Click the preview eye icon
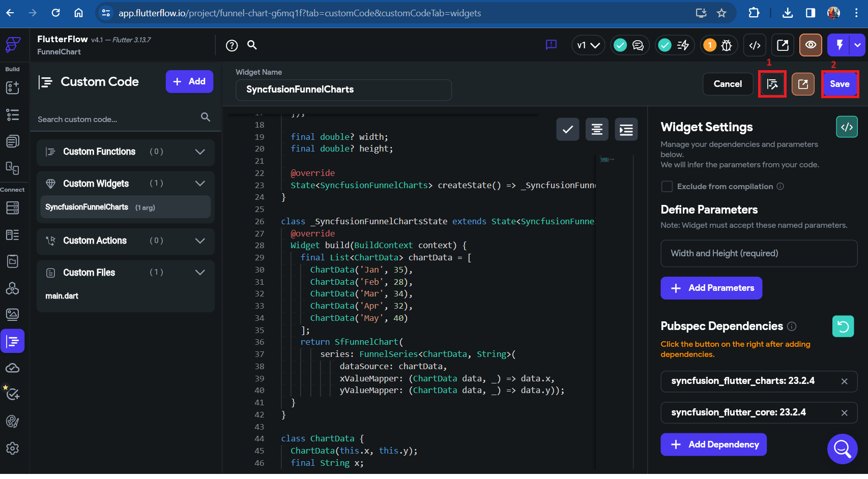 (811, 45)
